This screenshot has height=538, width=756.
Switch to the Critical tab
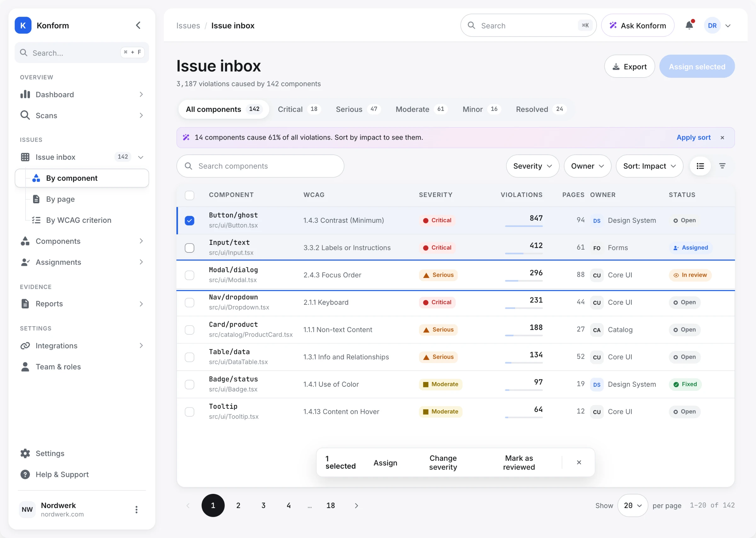[x=299, y=109]
